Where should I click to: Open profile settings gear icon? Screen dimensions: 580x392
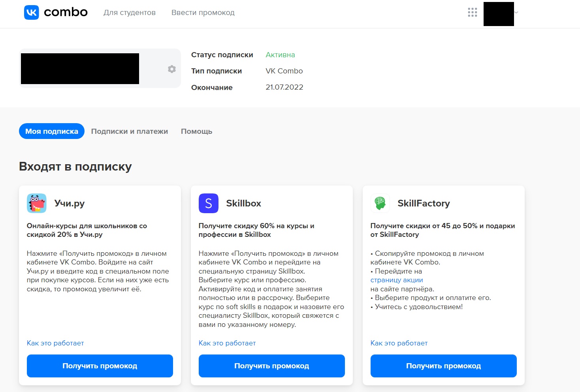point(171,69)
